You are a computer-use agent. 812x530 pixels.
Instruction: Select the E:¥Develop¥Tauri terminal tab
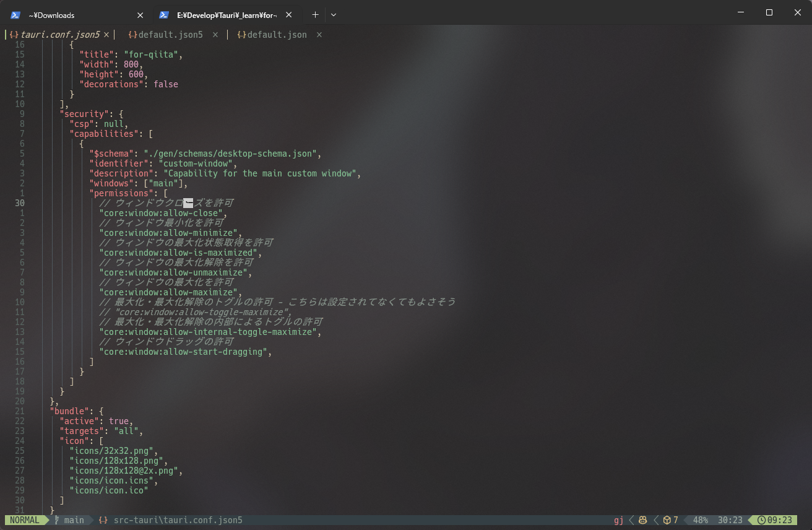(227, 15)
